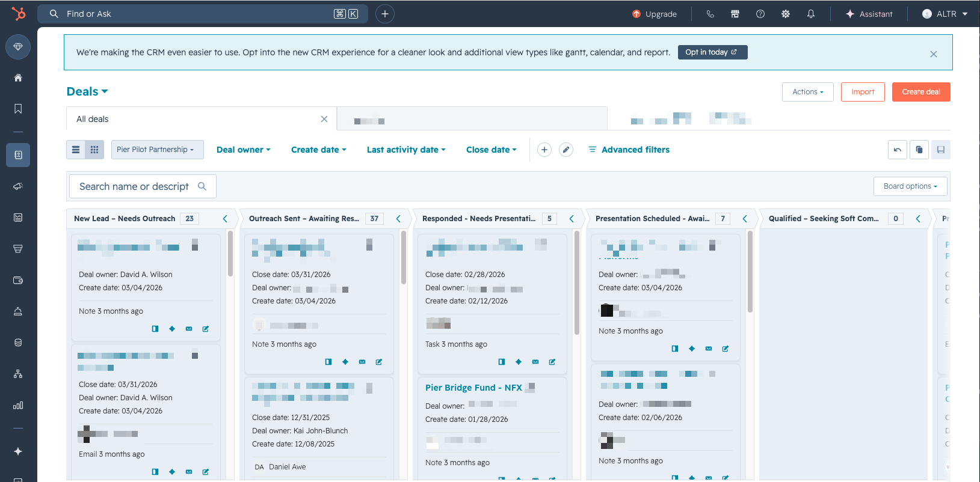Image resolution: width=980 pixels, height=482 pixels.
Task: Switch to board view
Action: (x=94, y=150)
